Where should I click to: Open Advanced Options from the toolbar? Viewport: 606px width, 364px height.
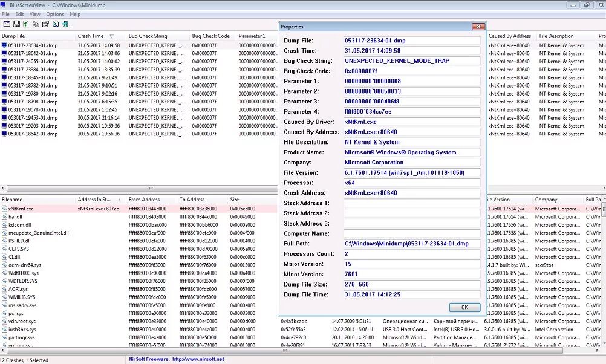[7, 24]
